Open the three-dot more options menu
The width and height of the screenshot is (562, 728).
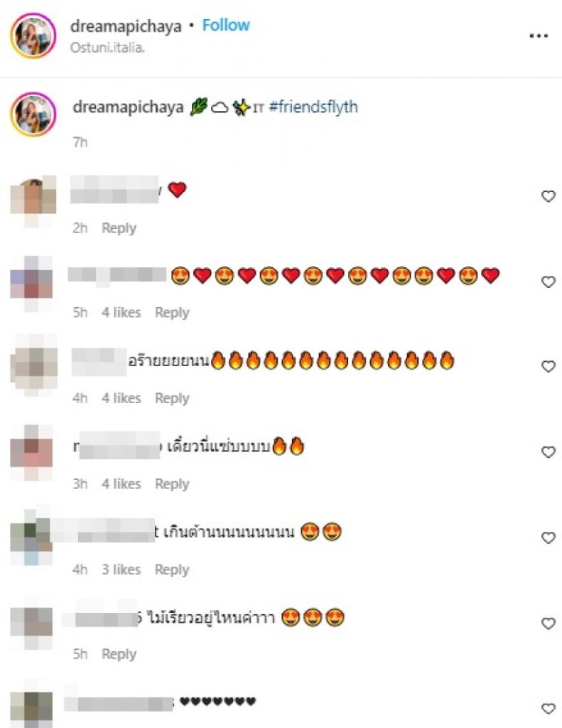pyautogui.click(x=539, y=36)
